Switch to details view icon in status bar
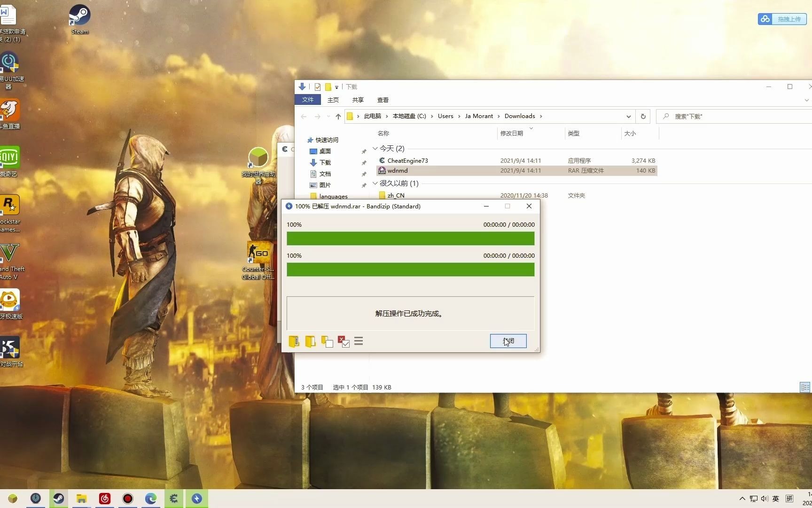This screenshot has width=812, height=508. 805,387
